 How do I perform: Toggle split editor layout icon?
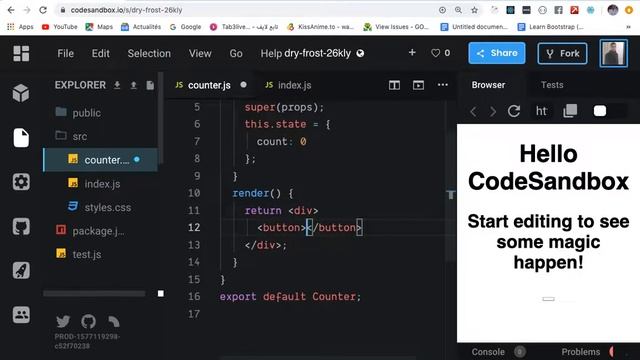tap(394, 85)
